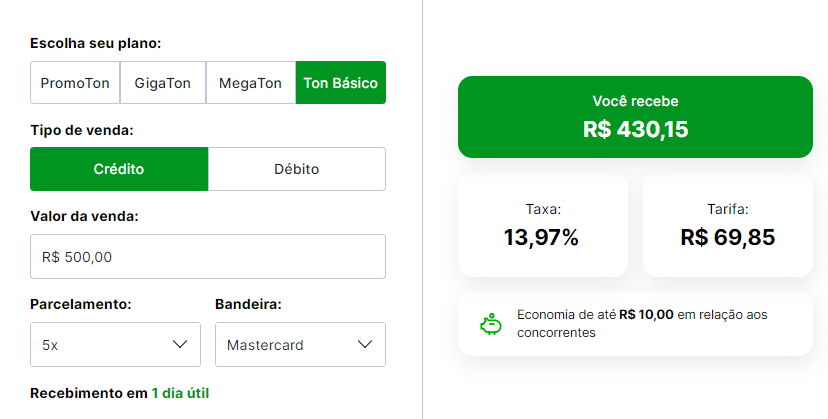The image size is (828, 419).
Task: Click the piggy bank savings icon
Action: pos(491,324)
